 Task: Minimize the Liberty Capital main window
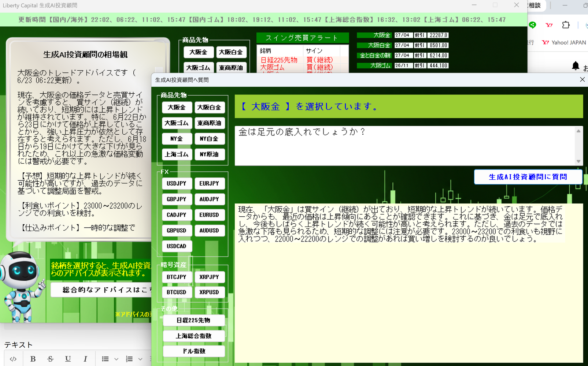(x=474, y=5)
